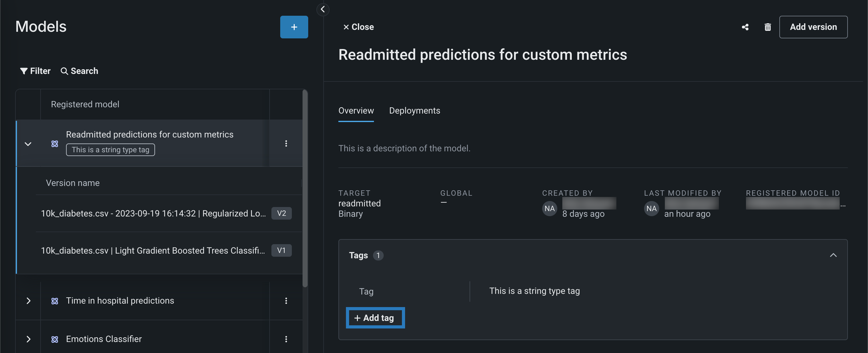Viewport: 868px width, 353px height.
Task: Collapse the Readmitted predictions model row
Action: tap(28, 144)
